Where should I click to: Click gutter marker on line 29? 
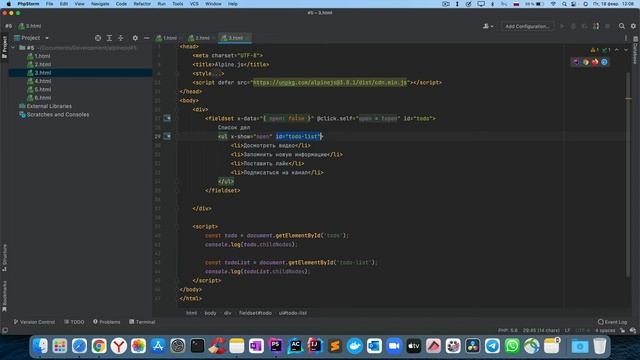click(x=167, y=136)
